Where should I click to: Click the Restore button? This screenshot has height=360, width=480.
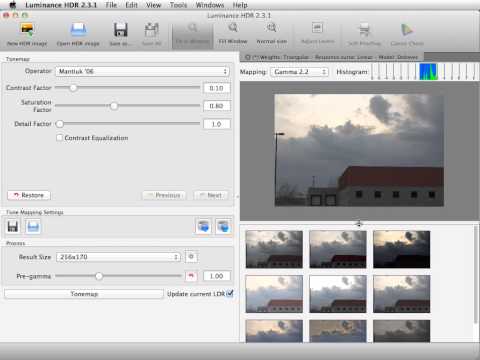pos(29,195)
